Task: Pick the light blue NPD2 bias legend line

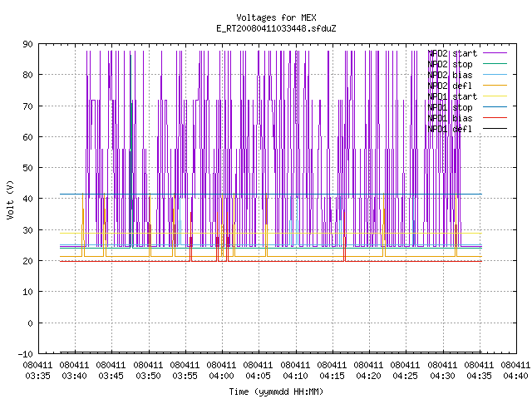Action: (x=495, y=75)
